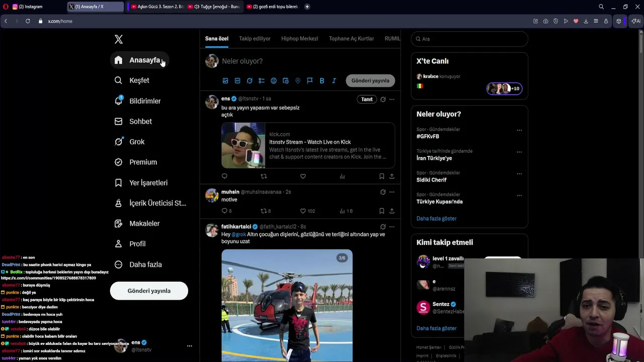Click the X logo in sidebar

point(118,39)
